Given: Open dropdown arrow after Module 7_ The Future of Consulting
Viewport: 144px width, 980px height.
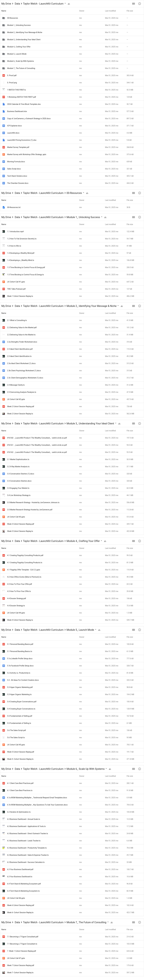Looking at the screenshot, I should point(108,922).
